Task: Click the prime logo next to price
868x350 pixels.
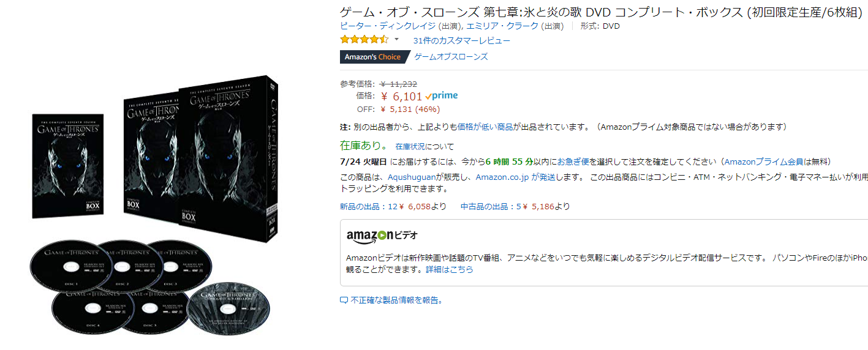Action: point(441,96)
